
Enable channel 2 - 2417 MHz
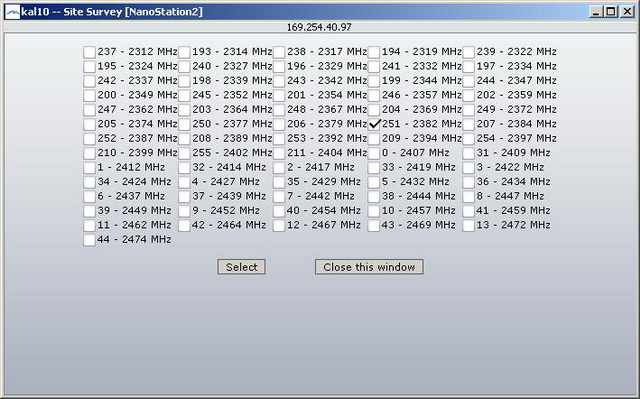pyautogui.click(x=279, y=168)
